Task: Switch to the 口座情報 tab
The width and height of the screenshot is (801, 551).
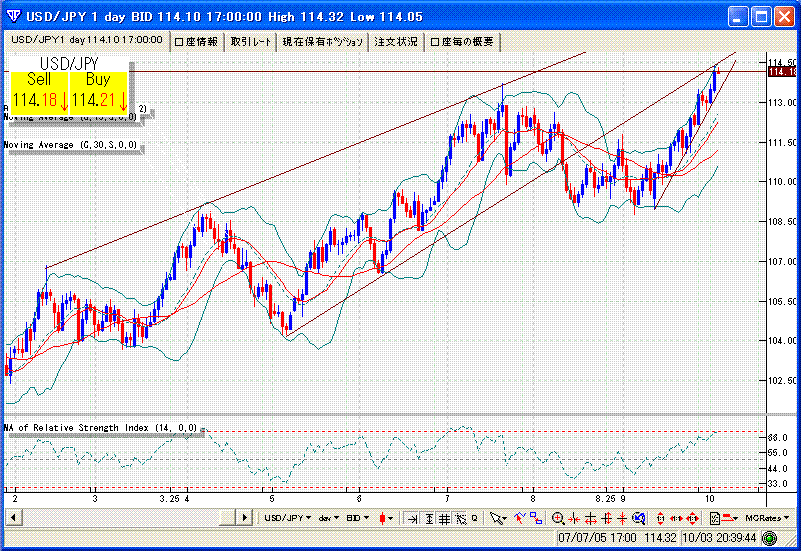Action: [x=197, y=41]
